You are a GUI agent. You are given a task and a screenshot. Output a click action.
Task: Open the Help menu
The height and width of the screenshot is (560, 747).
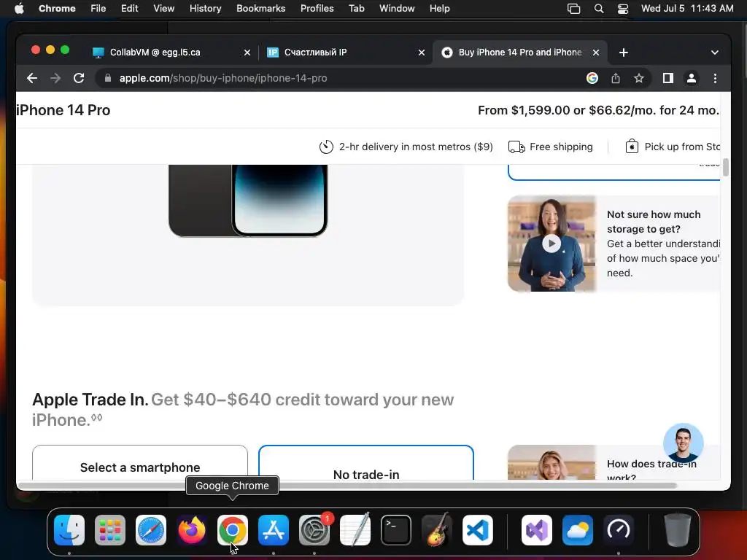439,9
